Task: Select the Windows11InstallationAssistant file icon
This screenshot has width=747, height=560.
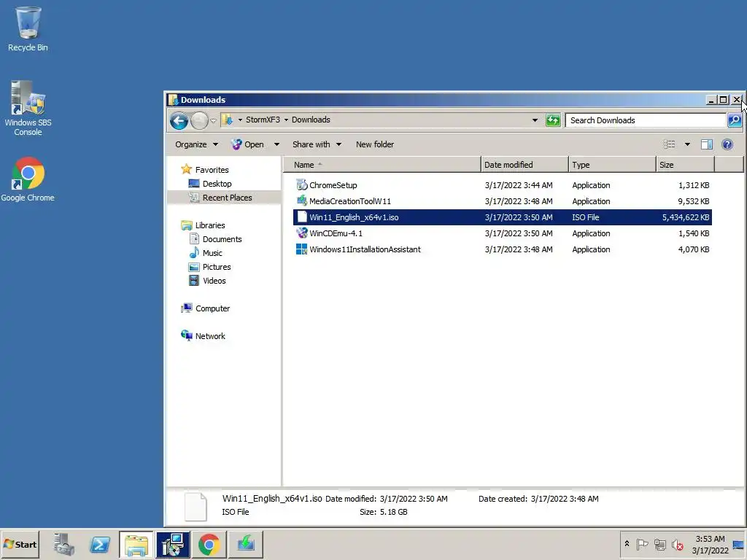Action: (x=301, y=249)
